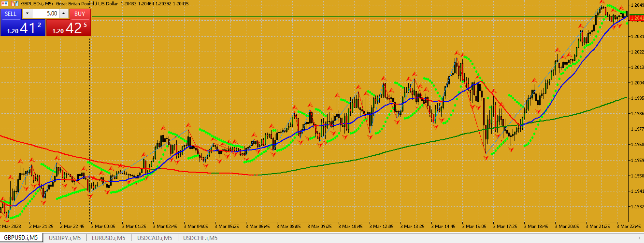This screenshot has height=243, width=644.
Task: Click the 3 Mar 04:05 time label
Action: click(x=196, y=226)
